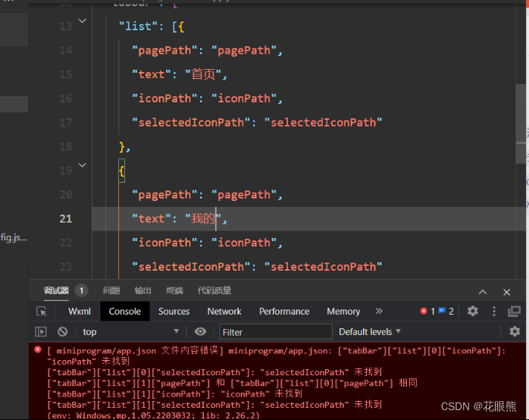Image resolution: width=529 pixels, height=420 pixels.
Task: Undock the DevTools panel icon
Action: point(514,311)
